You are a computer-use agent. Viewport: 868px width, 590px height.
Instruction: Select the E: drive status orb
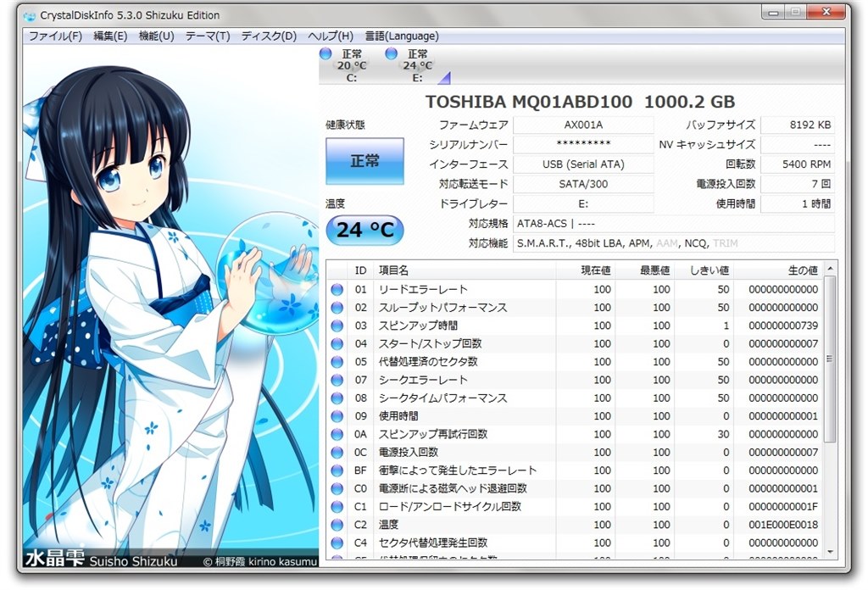click(392, 54)
